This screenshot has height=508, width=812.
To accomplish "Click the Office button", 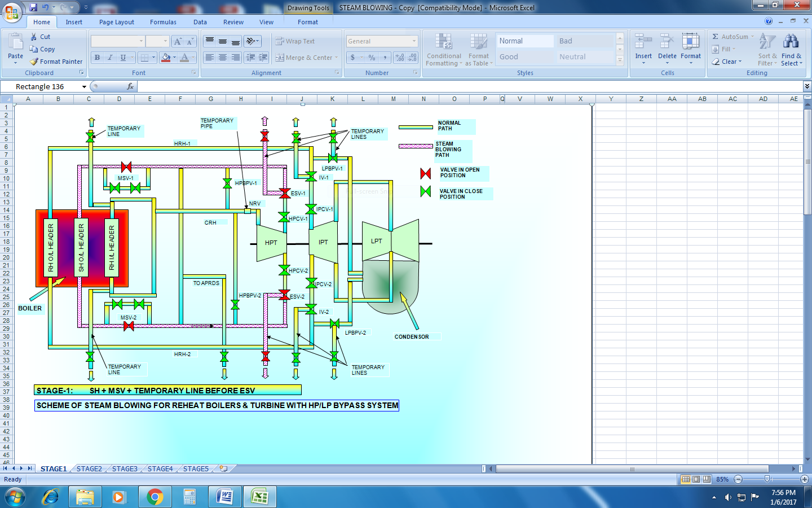I will click(11, 11).
